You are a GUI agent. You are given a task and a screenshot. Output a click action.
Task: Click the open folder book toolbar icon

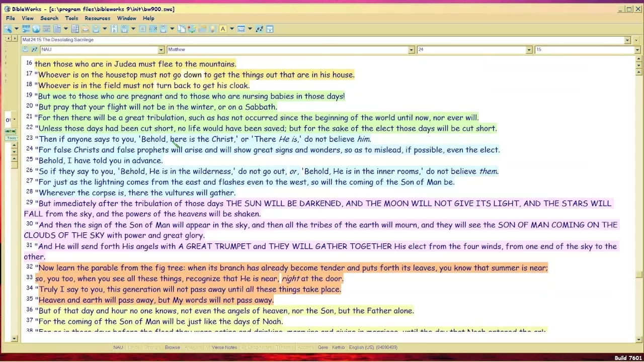86,29
